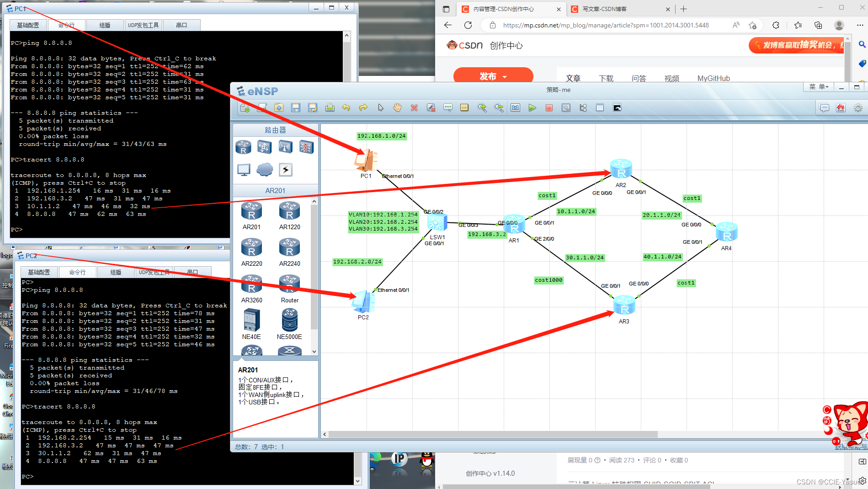868x489 pixels.
Task: Click the AR4 router on the topology
Action: (x=727, y=232)
